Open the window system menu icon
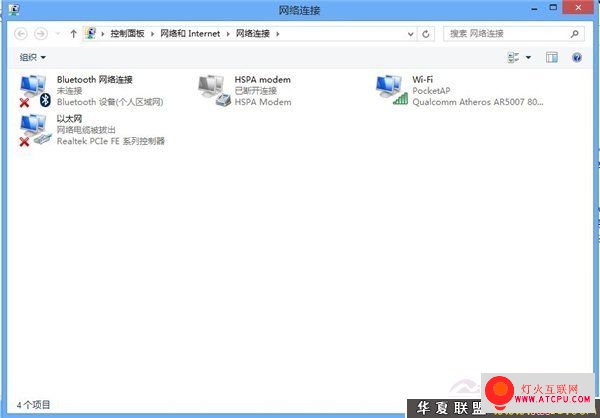 pyautogui.click(x=13, y=9)
